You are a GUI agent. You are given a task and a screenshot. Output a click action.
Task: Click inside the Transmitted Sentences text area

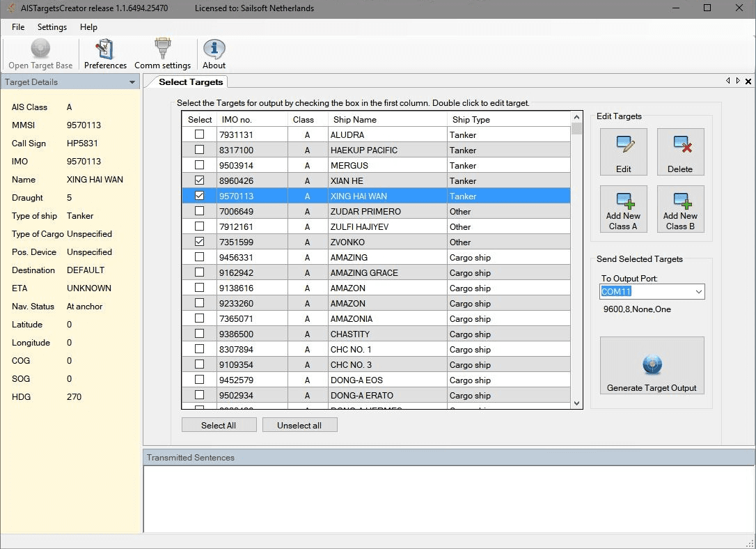click(449, 499)
